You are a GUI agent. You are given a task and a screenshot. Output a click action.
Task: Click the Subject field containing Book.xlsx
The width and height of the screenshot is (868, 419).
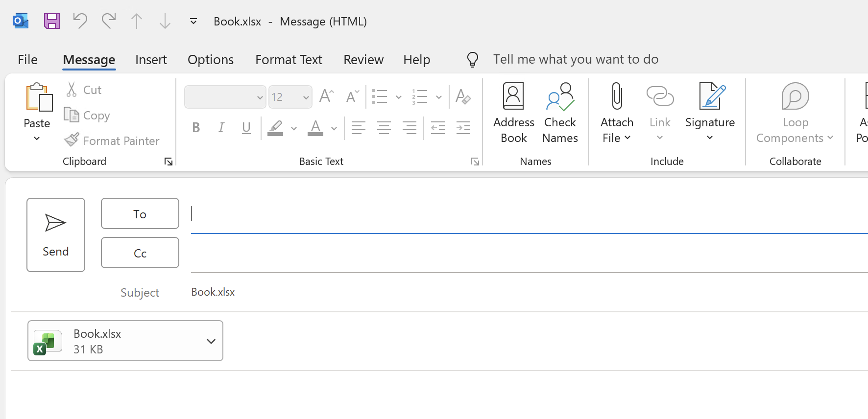click(529, 292)
